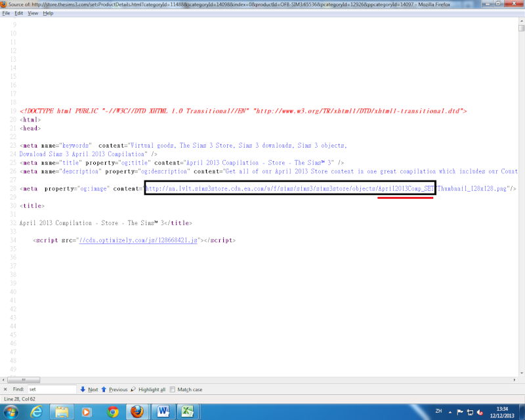
Task: Open the og:image thumbnail URL link
Action: tap(325, 188)
